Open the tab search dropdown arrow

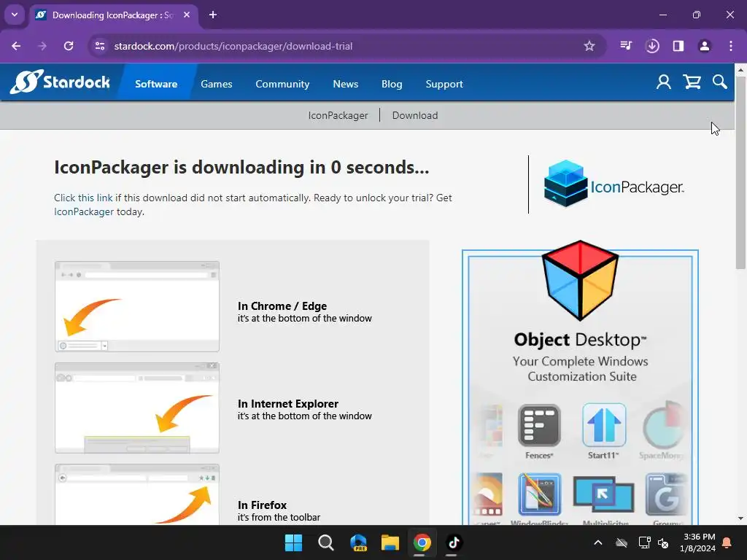[x=15, y=15]
